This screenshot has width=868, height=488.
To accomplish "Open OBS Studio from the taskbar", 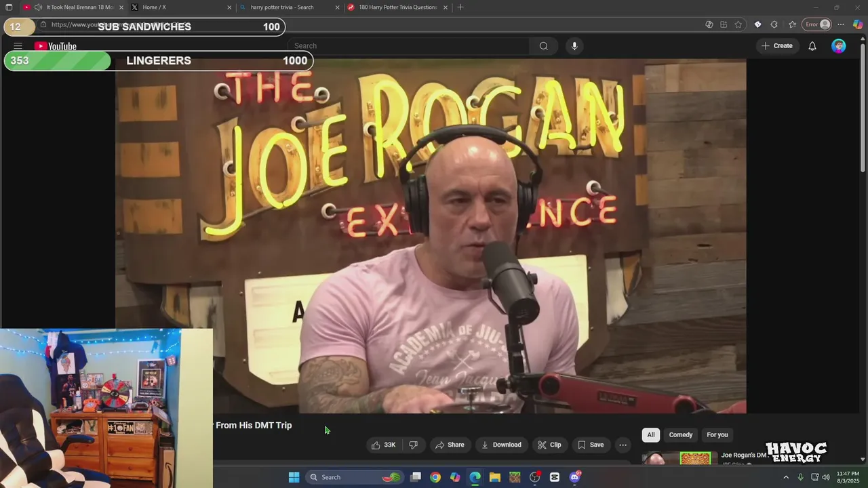I will pyautogui.click(x=534, y=477).
